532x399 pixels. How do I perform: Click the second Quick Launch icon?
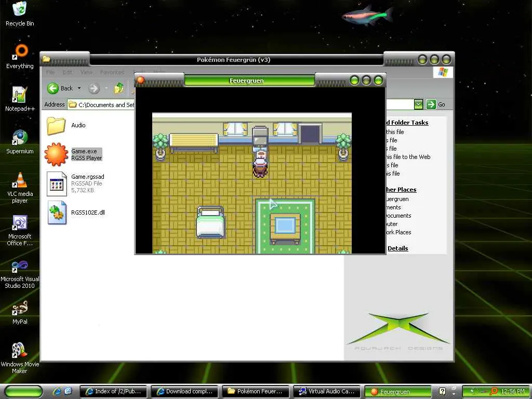coord(68,391)
